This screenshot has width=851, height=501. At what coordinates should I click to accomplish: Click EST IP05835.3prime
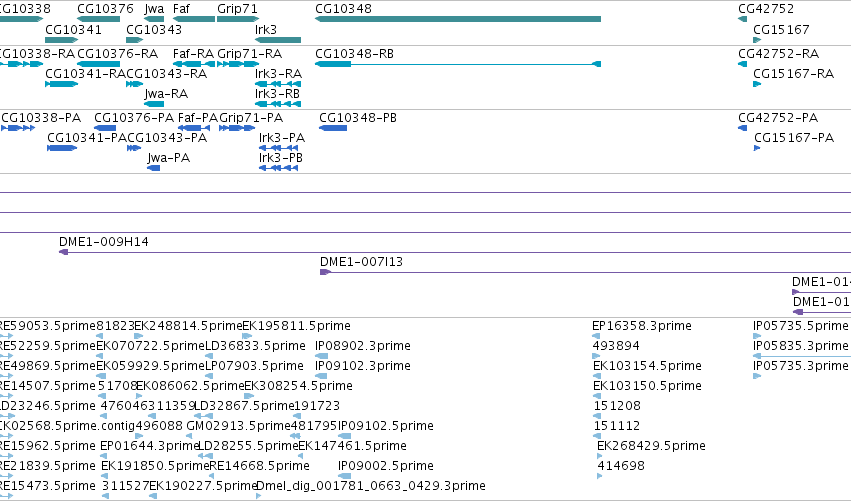(801, 346)
